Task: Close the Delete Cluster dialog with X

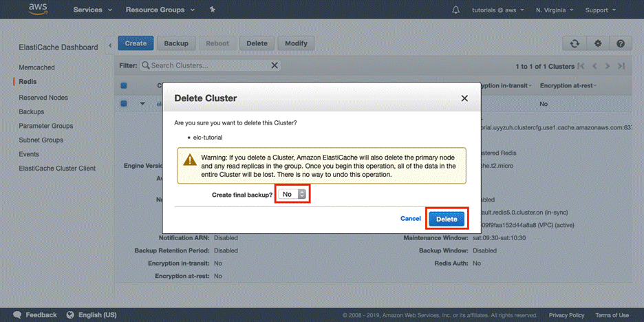Action: pos(464,98)
